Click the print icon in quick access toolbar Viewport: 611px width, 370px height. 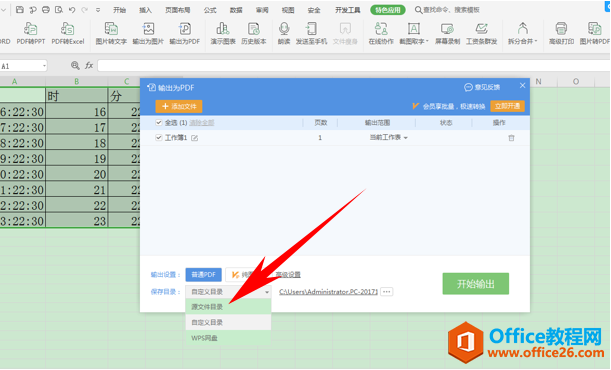pyautogui.click(x=46, y=10)
